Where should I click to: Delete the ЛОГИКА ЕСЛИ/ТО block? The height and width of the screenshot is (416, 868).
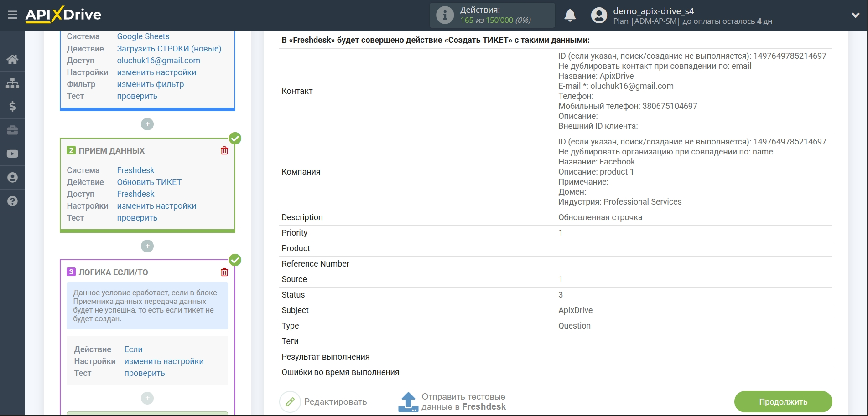[x=224, y=272]
